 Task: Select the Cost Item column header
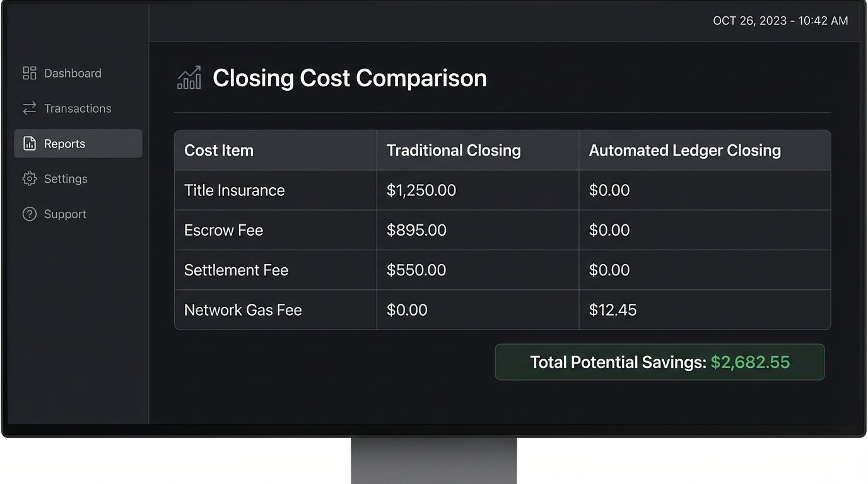coord(219,151)
